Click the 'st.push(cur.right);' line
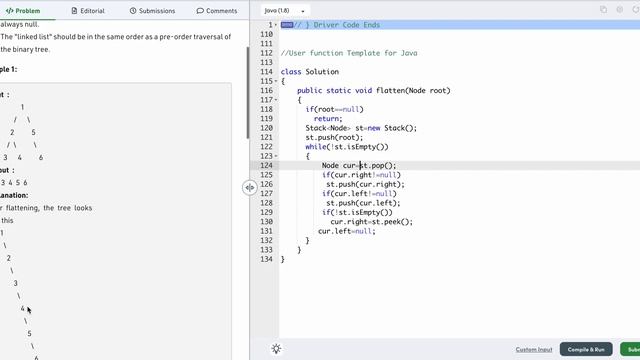Screen dimensions: 640x360 click(365, 184)
